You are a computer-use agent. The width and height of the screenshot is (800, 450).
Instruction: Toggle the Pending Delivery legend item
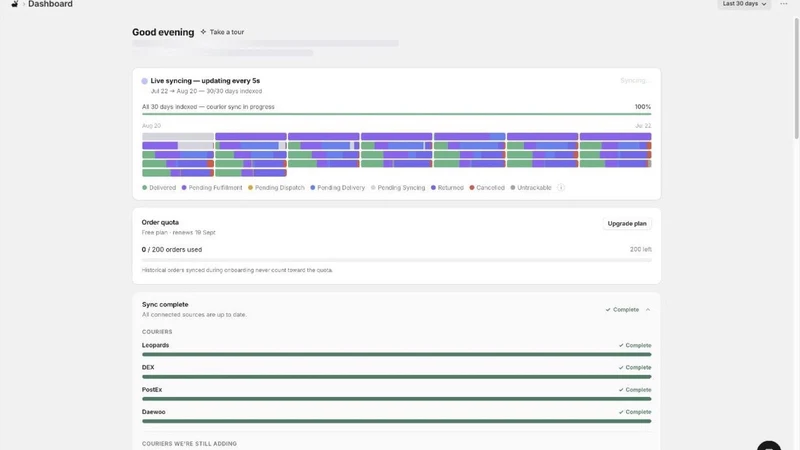click(338, 188)
